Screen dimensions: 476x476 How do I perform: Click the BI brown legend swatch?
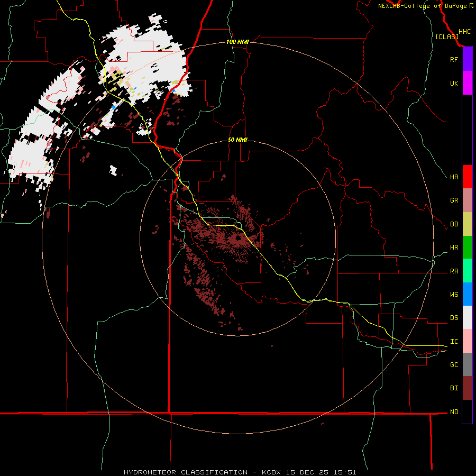pyautogui.click(x=467, y=388)
